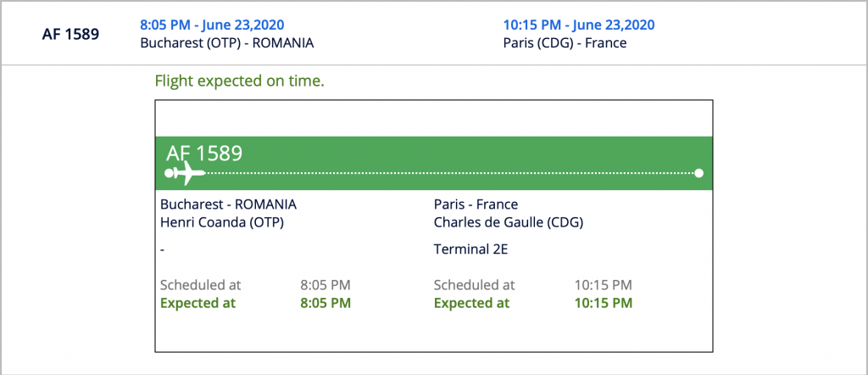Screen dimensions: 868x375
Task: Select the Henri Coanda (OTP) airport name
Action: click(222, 222)
